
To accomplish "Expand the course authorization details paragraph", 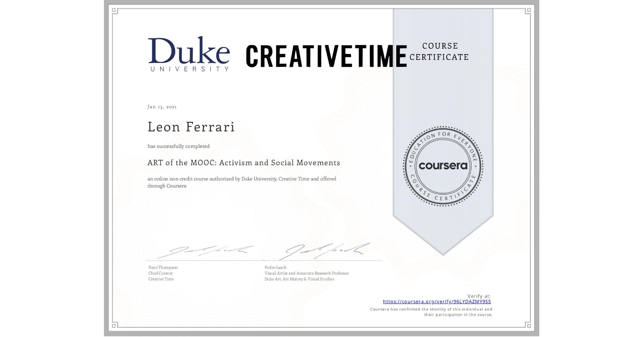I will coord(242,182).
